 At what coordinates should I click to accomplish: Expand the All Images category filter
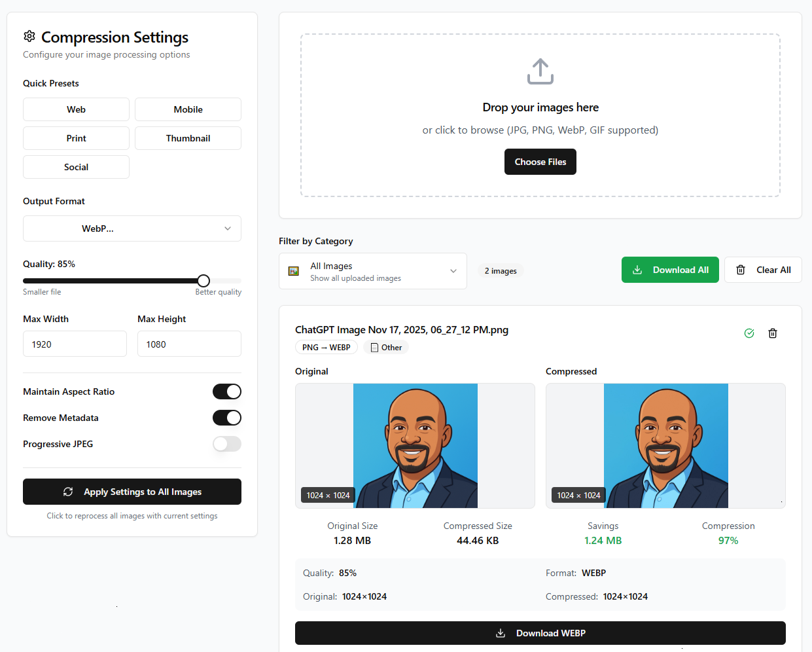click(373, 271)
